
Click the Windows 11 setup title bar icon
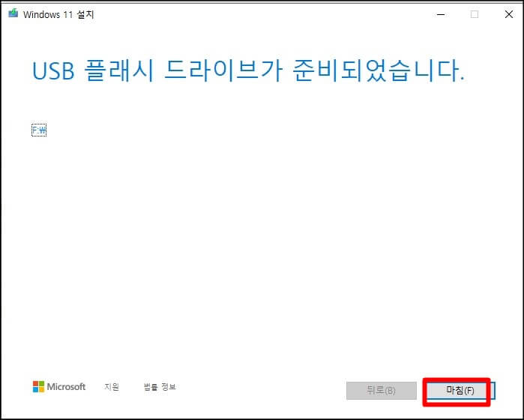click(x=13, y=13)
